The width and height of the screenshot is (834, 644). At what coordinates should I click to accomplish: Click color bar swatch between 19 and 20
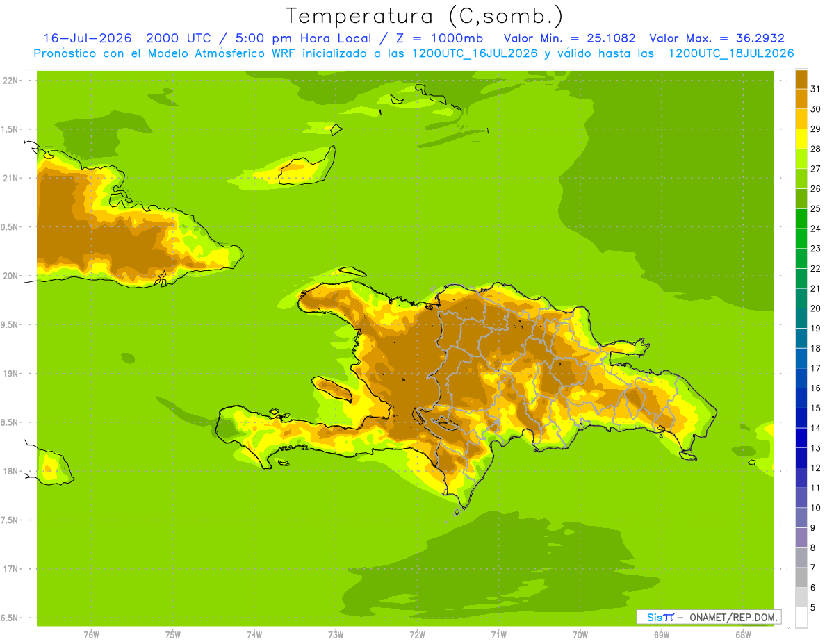point(801,318)
